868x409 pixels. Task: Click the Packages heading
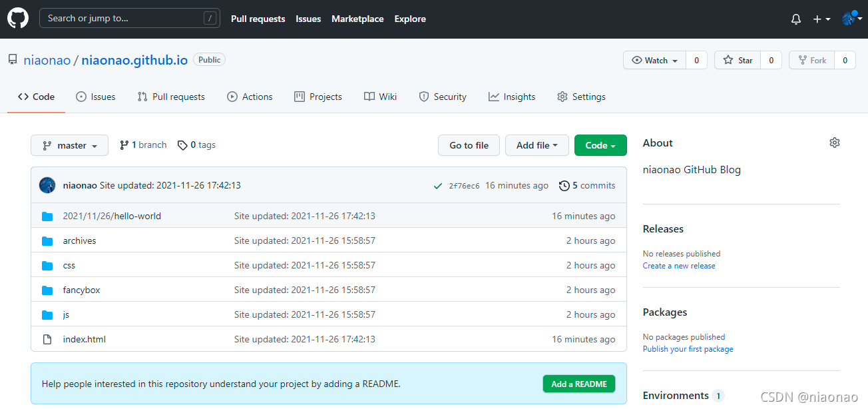[665, 312]
